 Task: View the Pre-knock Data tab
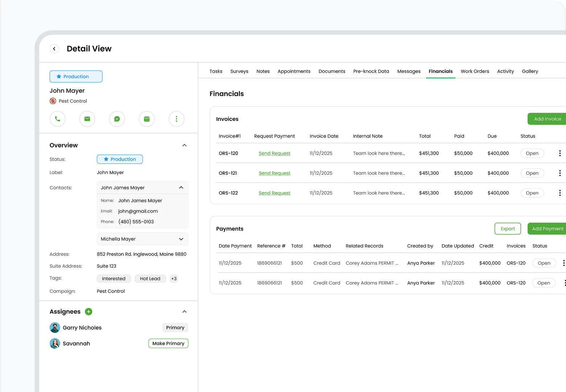point(371,71)
